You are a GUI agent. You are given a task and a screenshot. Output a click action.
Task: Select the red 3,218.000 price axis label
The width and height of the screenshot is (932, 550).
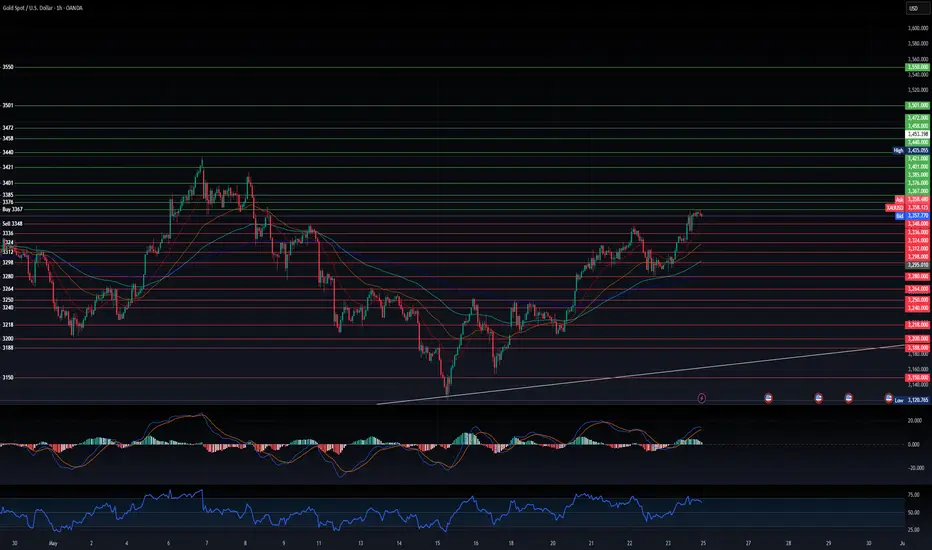coord(917,325)
